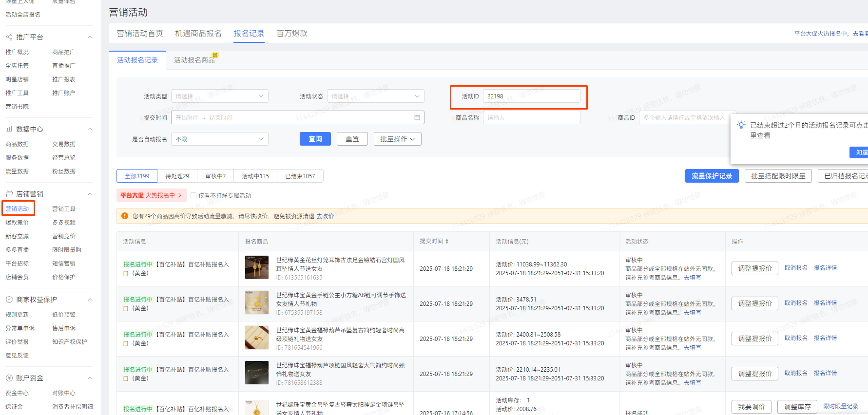Check the 仅看不打折专属活动 checkbox
The width and height of the screenshot is (868, 415).
tap(193, 195)
